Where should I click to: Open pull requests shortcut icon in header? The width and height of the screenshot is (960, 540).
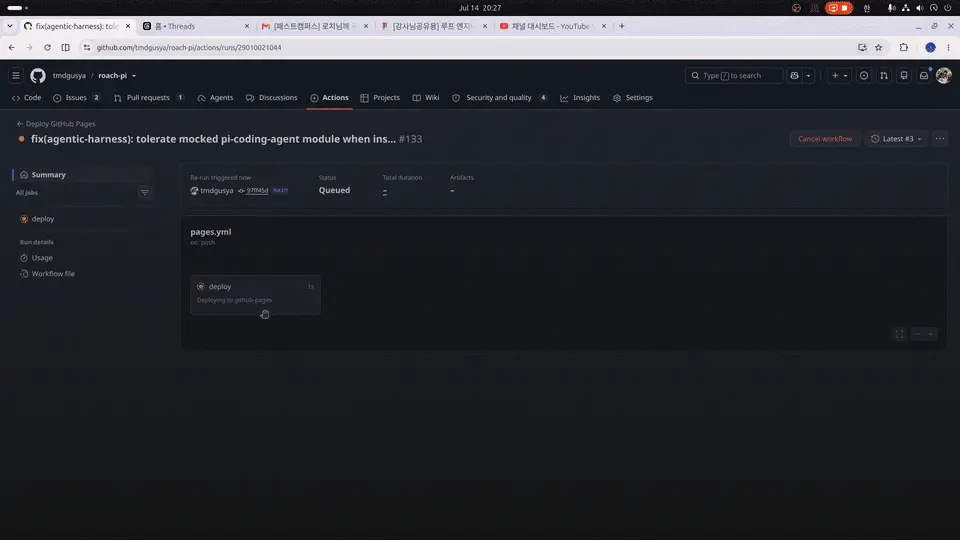point(884,75)
